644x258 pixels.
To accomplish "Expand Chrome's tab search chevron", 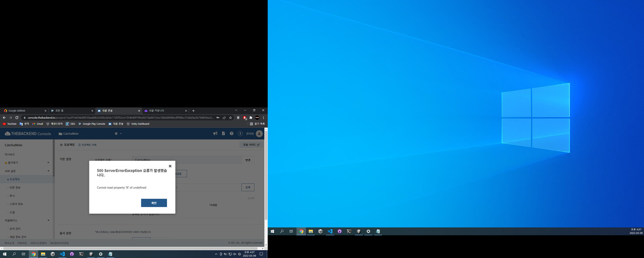I will coord(236,111).
